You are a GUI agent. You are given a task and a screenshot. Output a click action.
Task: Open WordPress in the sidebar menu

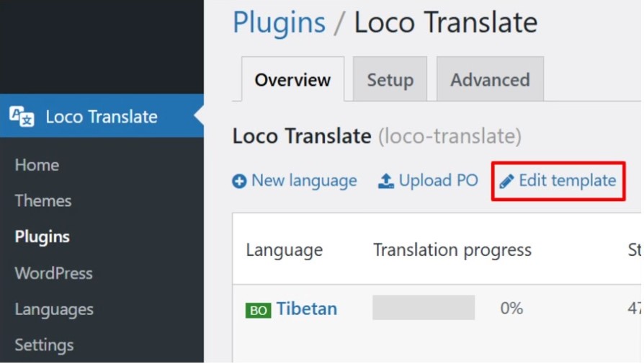click(54, 273)
